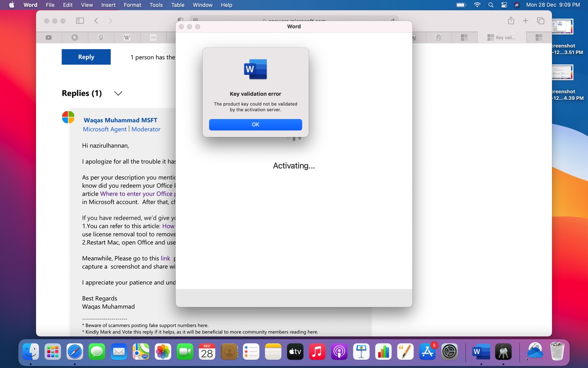Open FaceTime from the Dock

185,352
